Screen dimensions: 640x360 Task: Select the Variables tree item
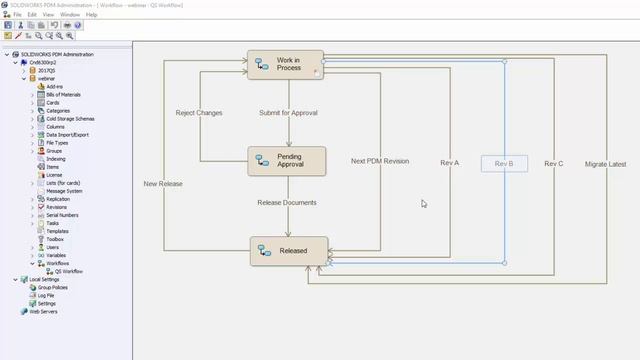tap(56, 255)
